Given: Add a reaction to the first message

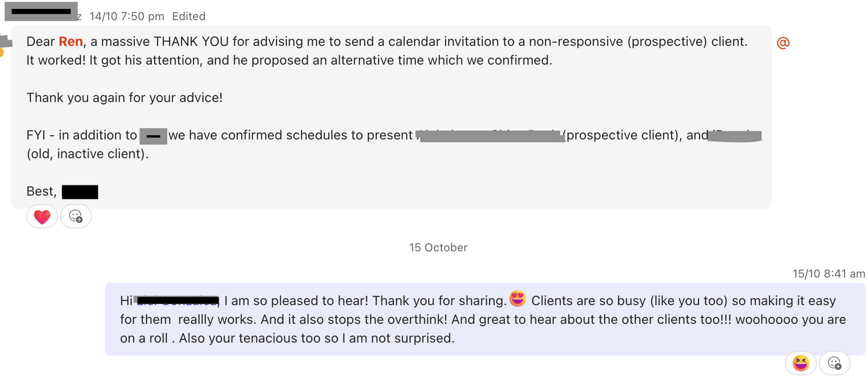Looking at the screenshot, I should [76, 217].
